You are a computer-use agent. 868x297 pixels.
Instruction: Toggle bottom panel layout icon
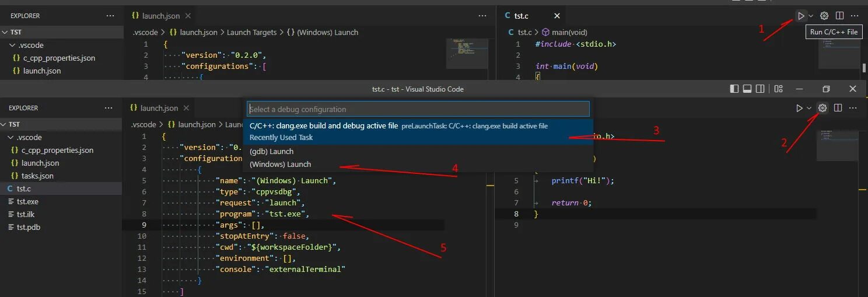coord(747,89)
